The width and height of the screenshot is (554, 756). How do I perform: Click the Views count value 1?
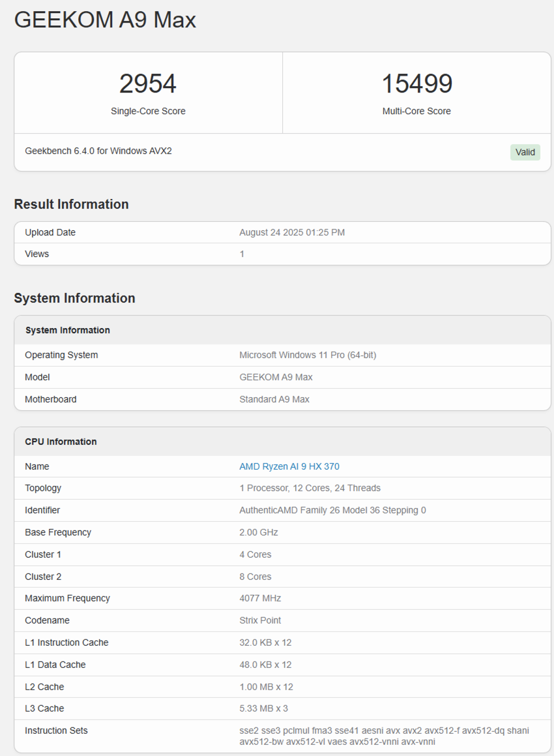click(x=242, y=254)
